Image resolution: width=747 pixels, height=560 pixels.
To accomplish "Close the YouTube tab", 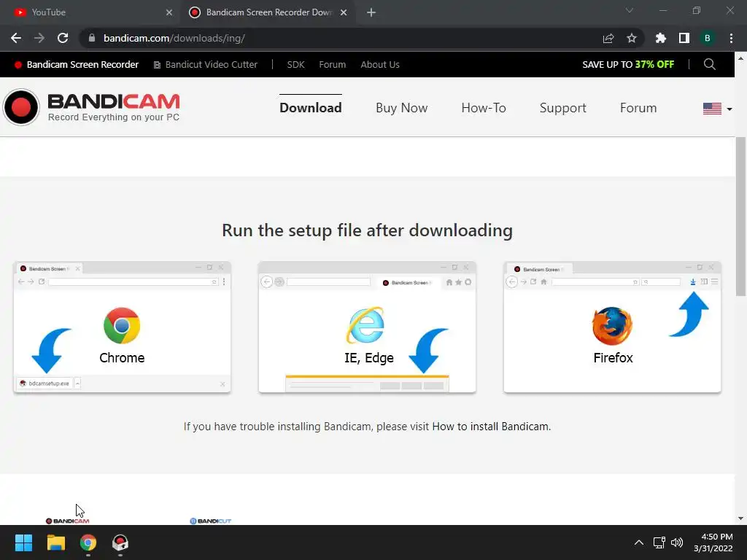I will (169, 12).
